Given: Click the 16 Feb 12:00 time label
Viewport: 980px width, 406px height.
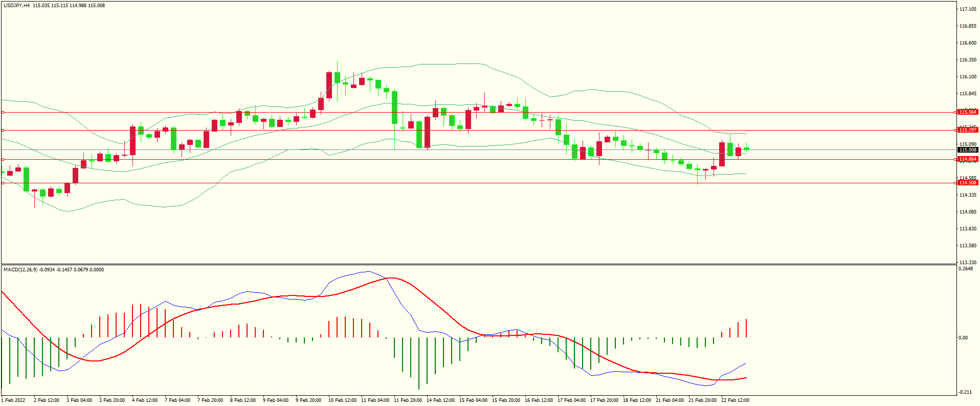Looking at the screenshot, I should (539, 400).
